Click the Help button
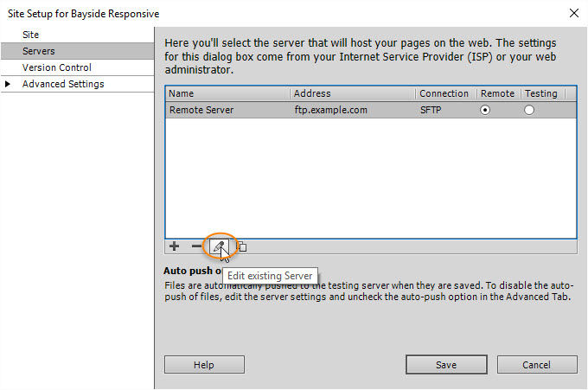This screenshot has height=390, width=588. click(204, 365)
